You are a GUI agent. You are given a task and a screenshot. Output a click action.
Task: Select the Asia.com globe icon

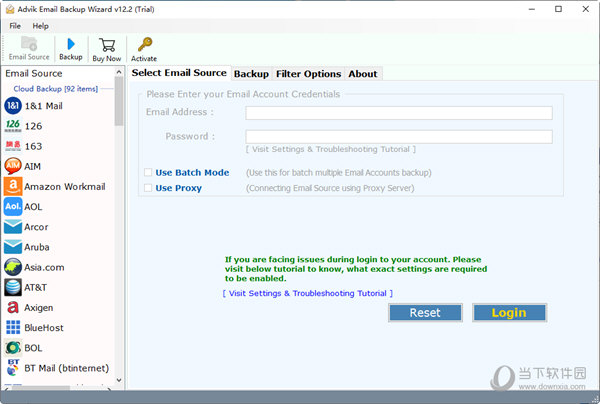coord(13,267)
